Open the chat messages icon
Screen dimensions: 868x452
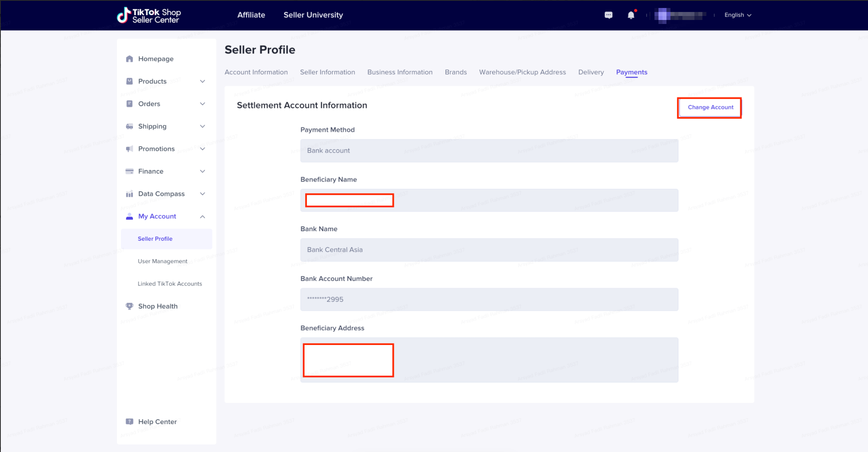608,15
